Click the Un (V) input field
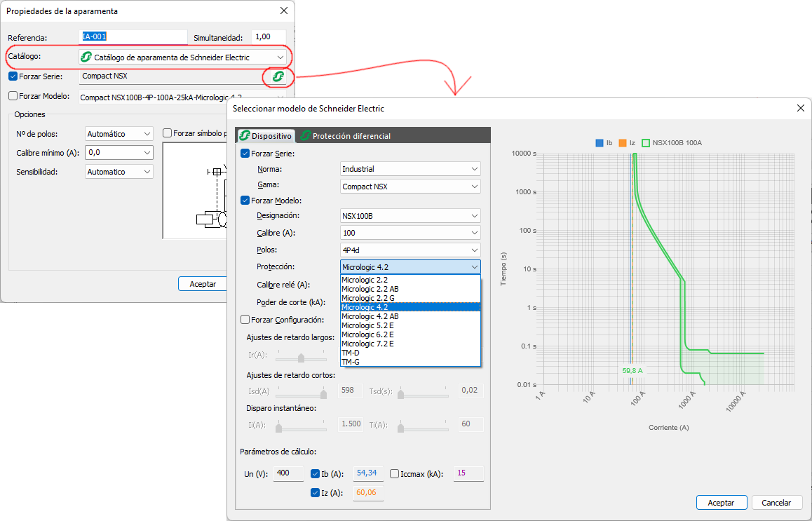Image resolution: width=812 pixels, height=521 pixels. 288,473
